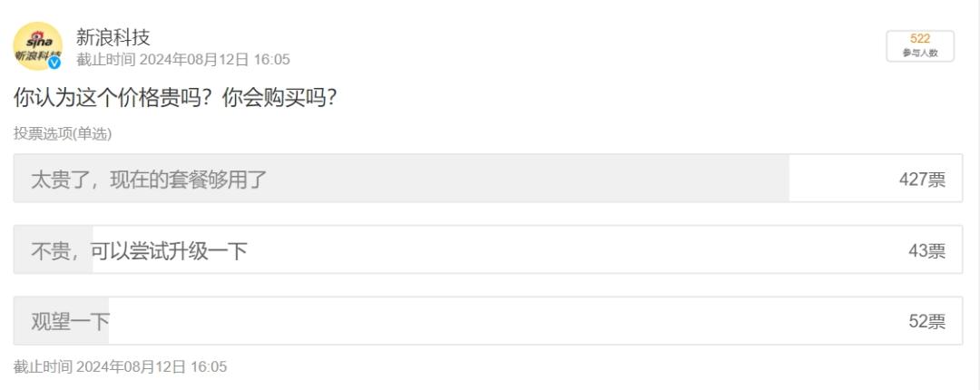Click the 522 participant count number

tap(920, 39)
